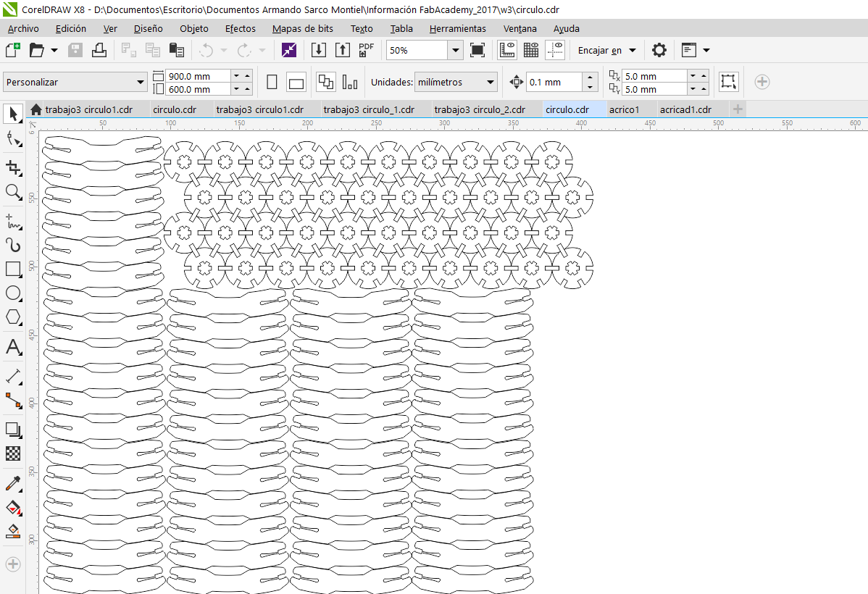Viewport: 868px width, 594px height.
Task: Publish to PDF icon
Action: coord(366,51)
